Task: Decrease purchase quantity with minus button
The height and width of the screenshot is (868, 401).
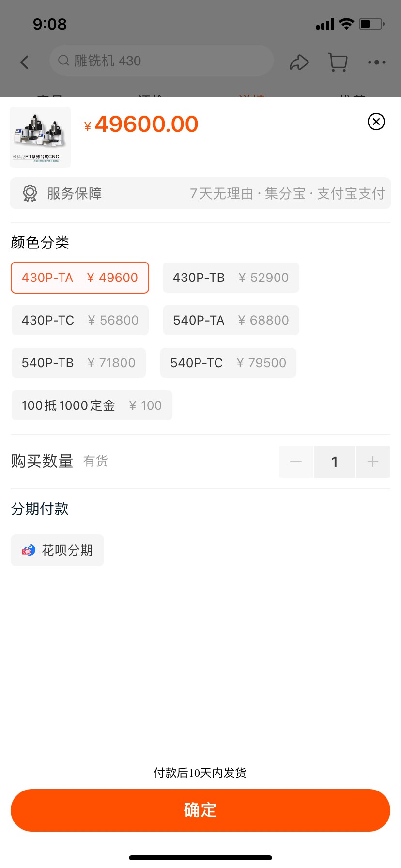Action: tap(296, 462)
